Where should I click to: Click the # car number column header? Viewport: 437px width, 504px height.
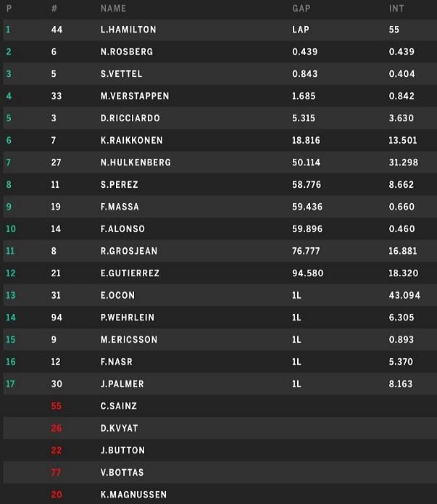click(54, 9)
